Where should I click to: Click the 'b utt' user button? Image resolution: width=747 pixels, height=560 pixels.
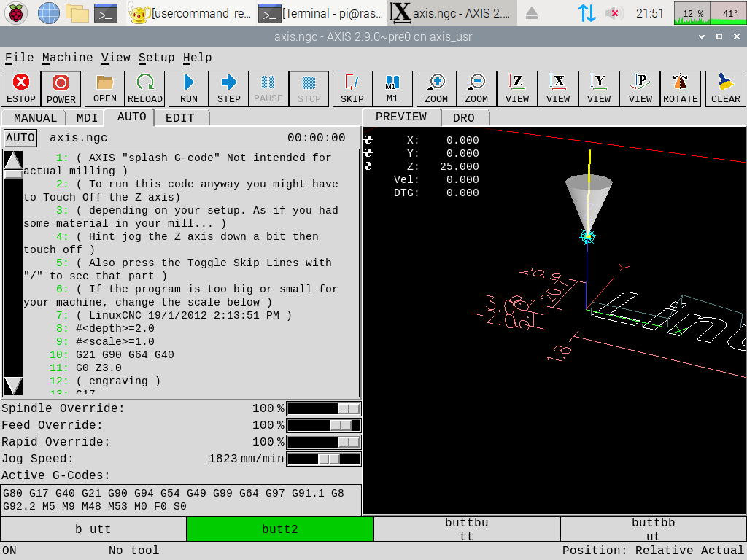(93, 529)
